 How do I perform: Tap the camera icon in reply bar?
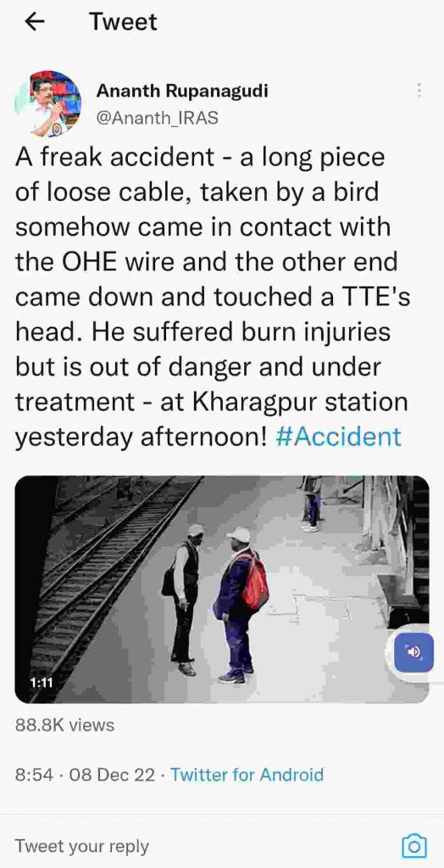click(x=413, y=846)
